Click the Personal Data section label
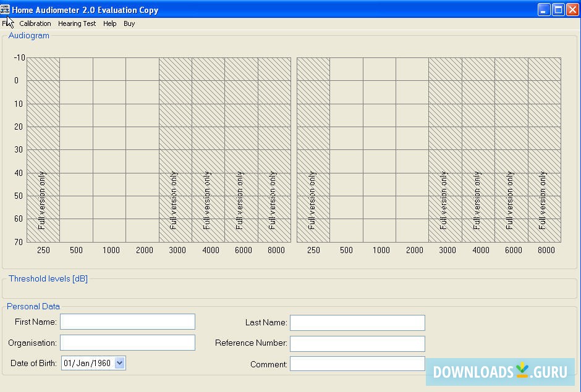 pyautogui.click(x=33, y=306)
